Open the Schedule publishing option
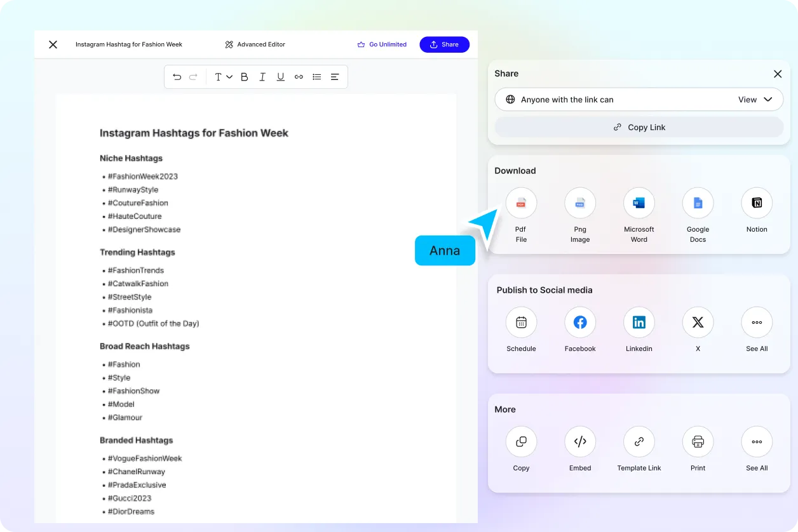Screen dimensions: 798x532 pyautogui.click(x=521, y=322)
